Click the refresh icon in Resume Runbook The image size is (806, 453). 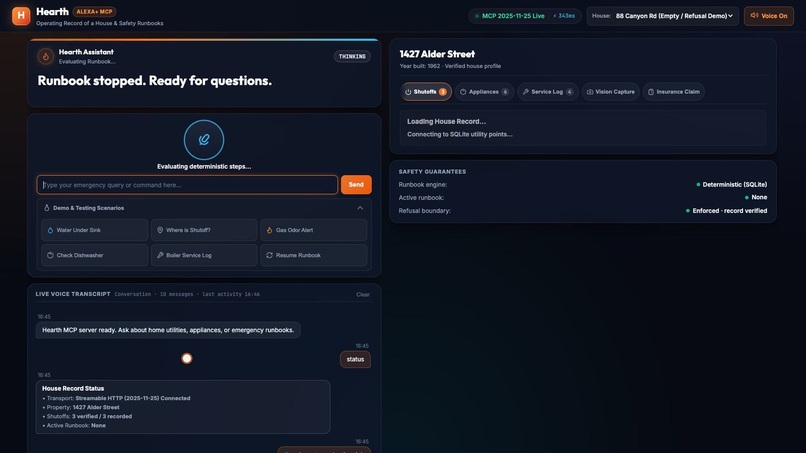coord(269,255)
